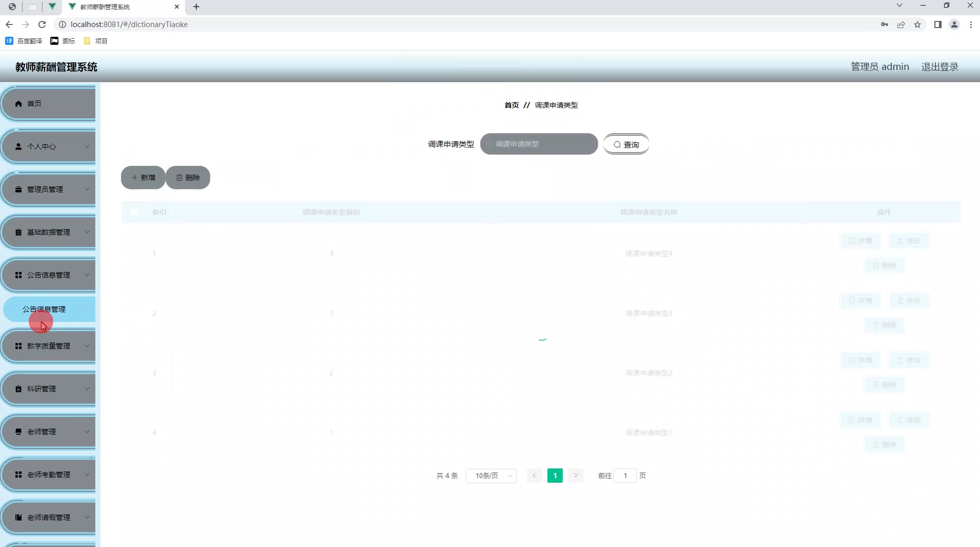Click 修改 for 调课申请类型2 row
Image resolution: width=980 pixels, height=547 pixels.
[x=909, y=360]
